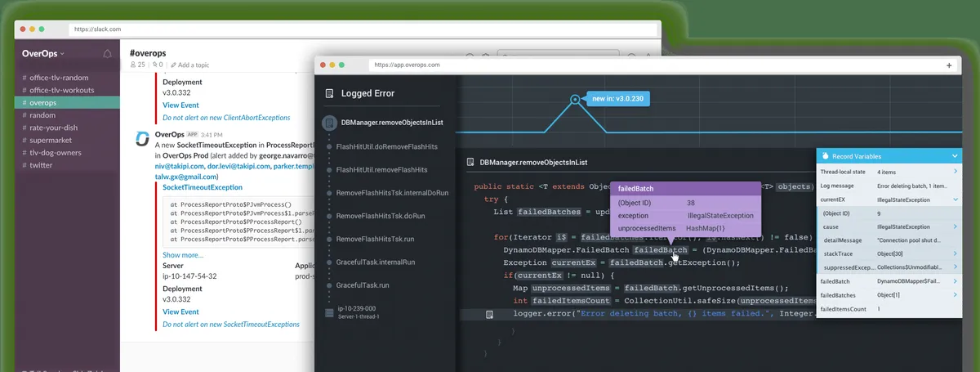The image size is (980, 372).
Task: Click the 'new in: v3.0.230' tooltip label
Action: [x=618, y=99]
